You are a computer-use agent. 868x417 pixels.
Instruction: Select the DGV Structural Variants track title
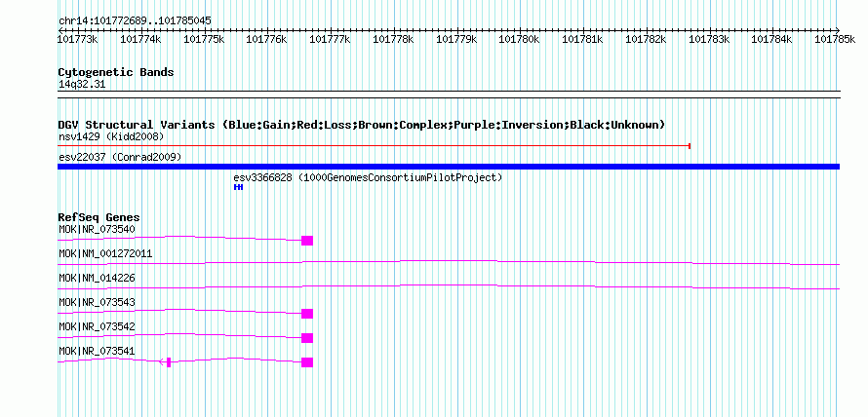[362, 125]
